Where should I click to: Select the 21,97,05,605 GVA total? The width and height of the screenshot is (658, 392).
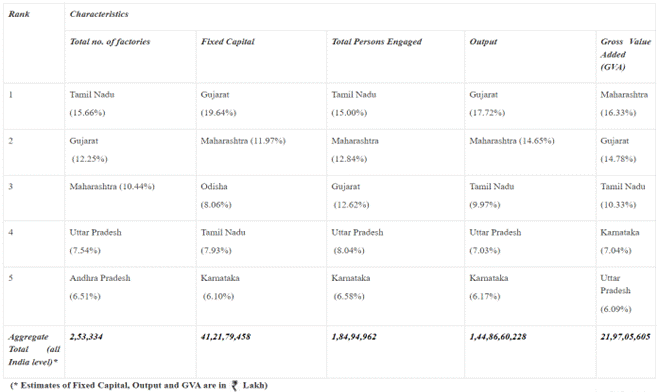(x=625, y=337)
